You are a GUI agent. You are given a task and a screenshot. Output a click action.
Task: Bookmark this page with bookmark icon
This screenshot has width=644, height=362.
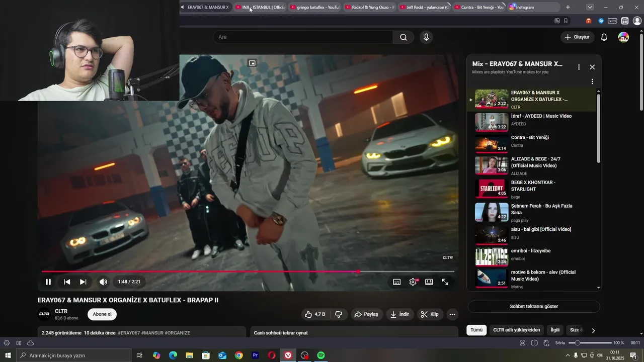(x=566, y=21)
